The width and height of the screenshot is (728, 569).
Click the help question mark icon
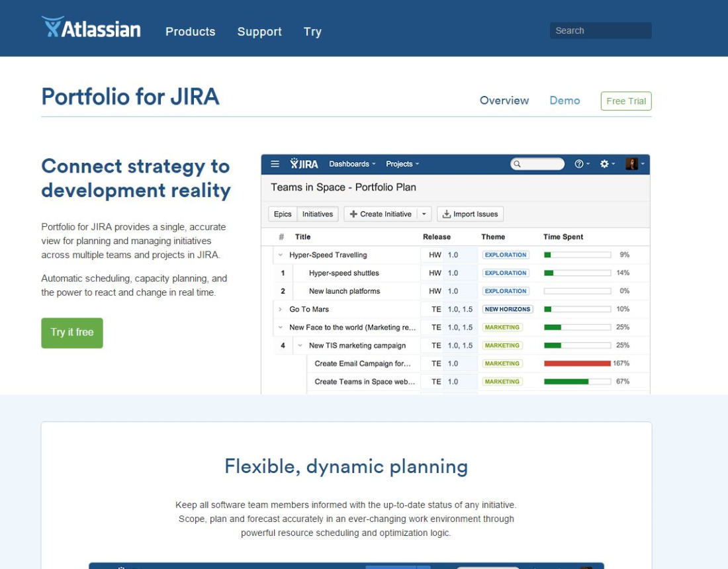point(578,164)
